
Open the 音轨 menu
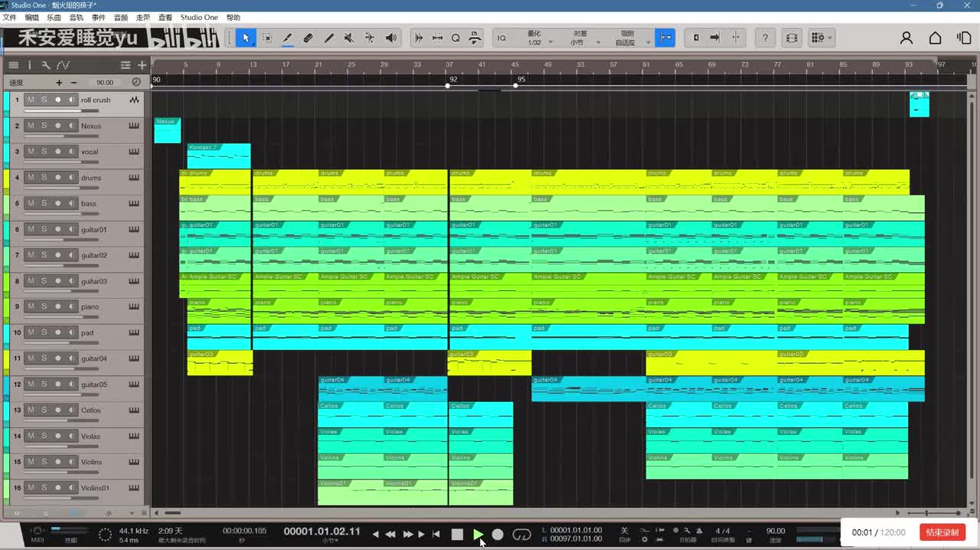76,17
